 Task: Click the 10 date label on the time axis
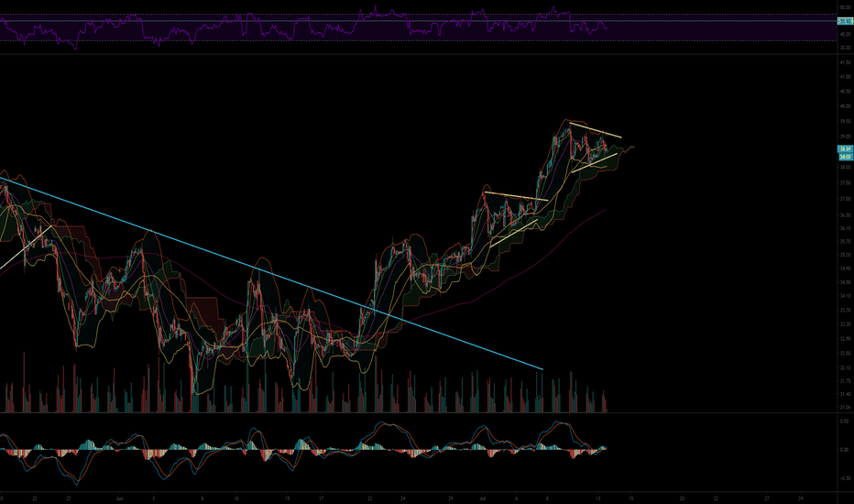point(235,498)
